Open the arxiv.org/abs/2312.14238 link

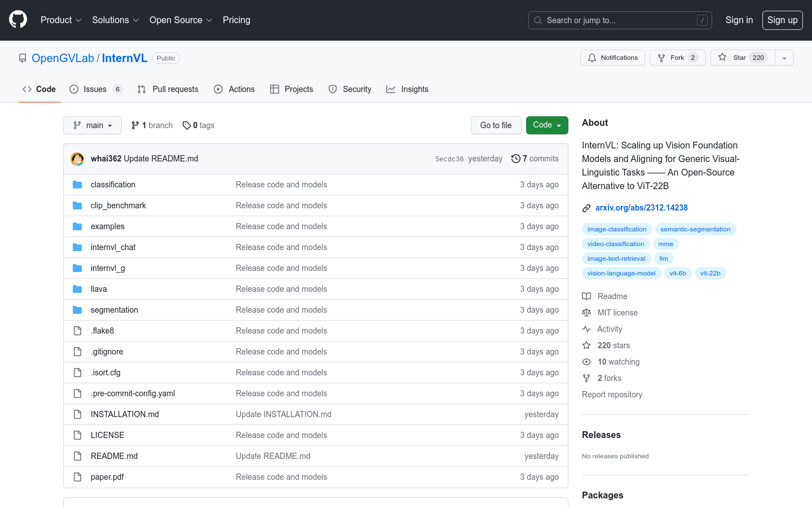click(x=642, y=208)
